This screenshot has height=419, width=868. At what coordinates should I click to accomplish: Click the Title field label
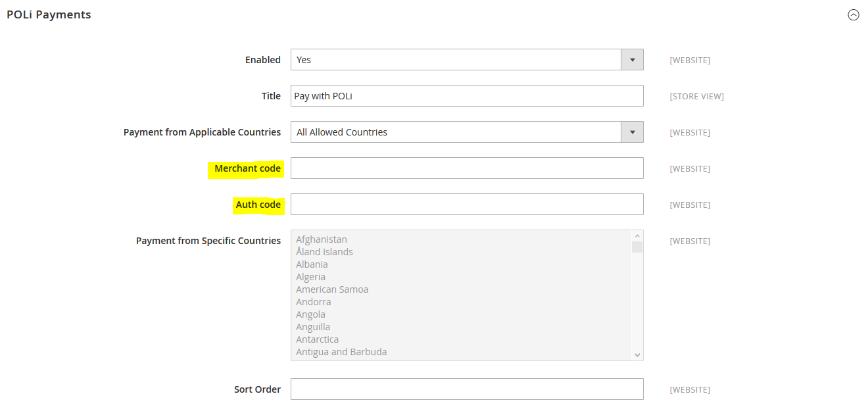(271, 96)
